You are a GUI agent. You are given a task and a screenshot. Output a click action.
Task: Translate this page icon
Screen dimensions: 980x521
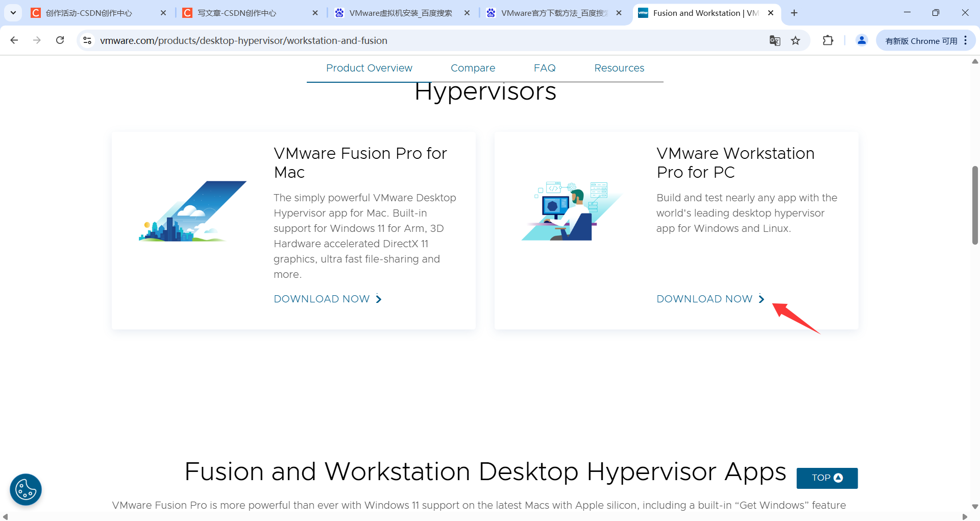775,40
